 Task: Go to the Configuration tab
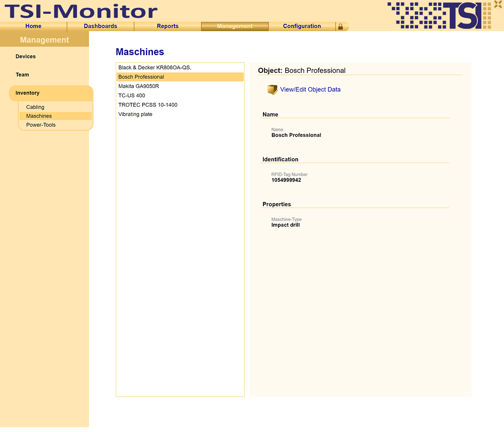(302, 26)
